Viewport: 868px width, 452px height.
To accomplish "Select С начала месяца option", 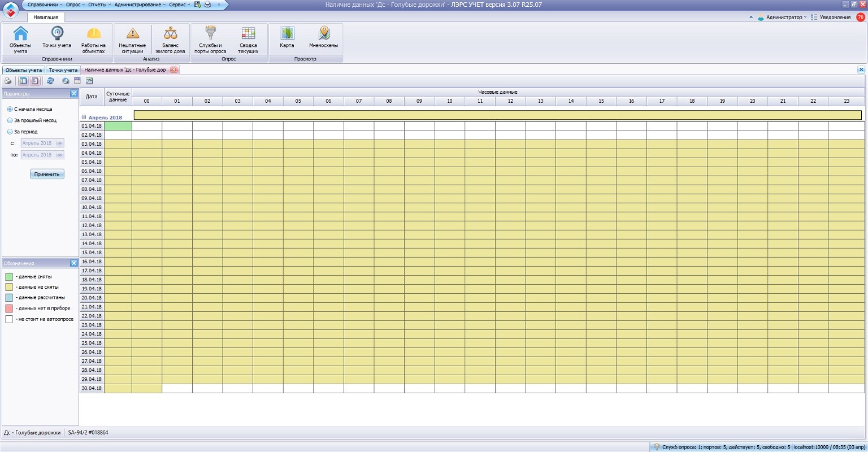I will click(29, 109).
